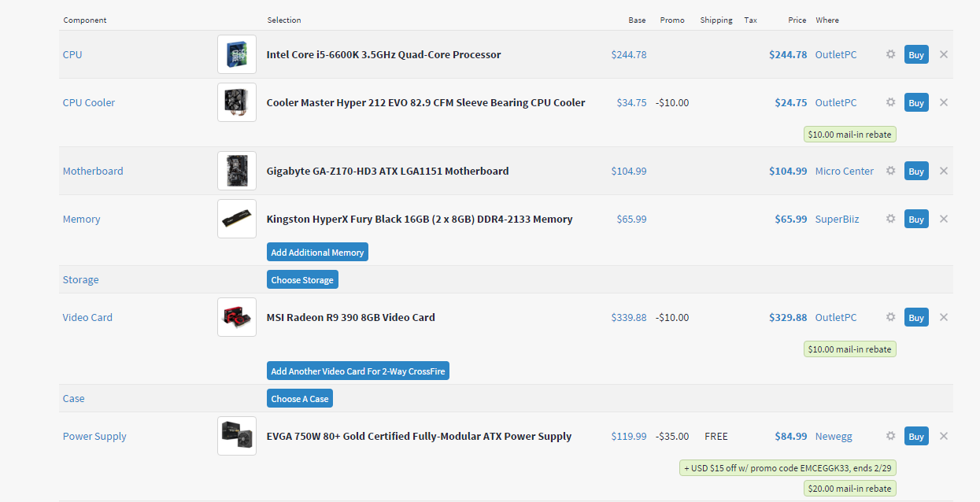Image resolution: width=980 pixels, height=502 pixels.
Task: Open EVGA 750W 80+ Gold product name
Action: (420, 436)
